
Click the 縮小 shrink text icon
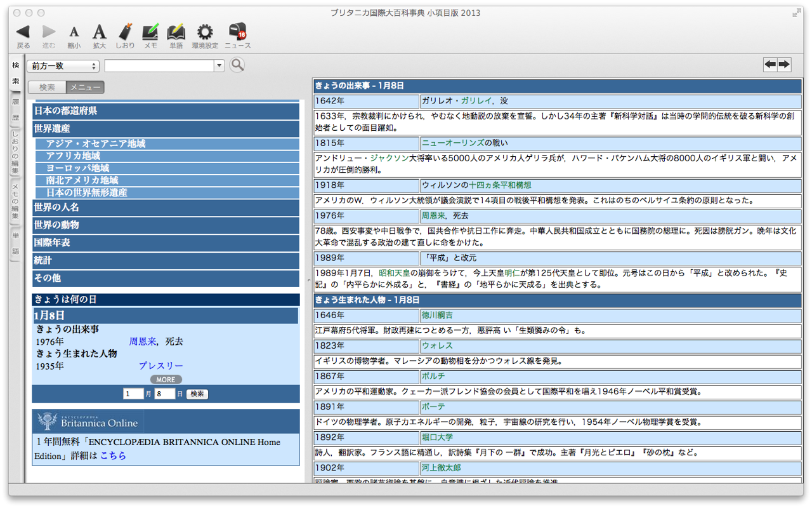tap(74, 32)
